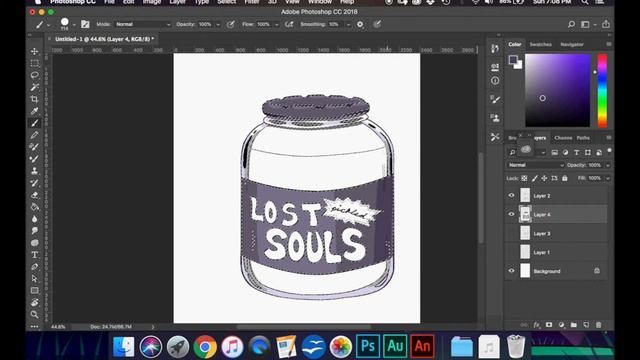Open the layer blend mode Normal dropdown

pyautogui.click(x=536, y=165)
